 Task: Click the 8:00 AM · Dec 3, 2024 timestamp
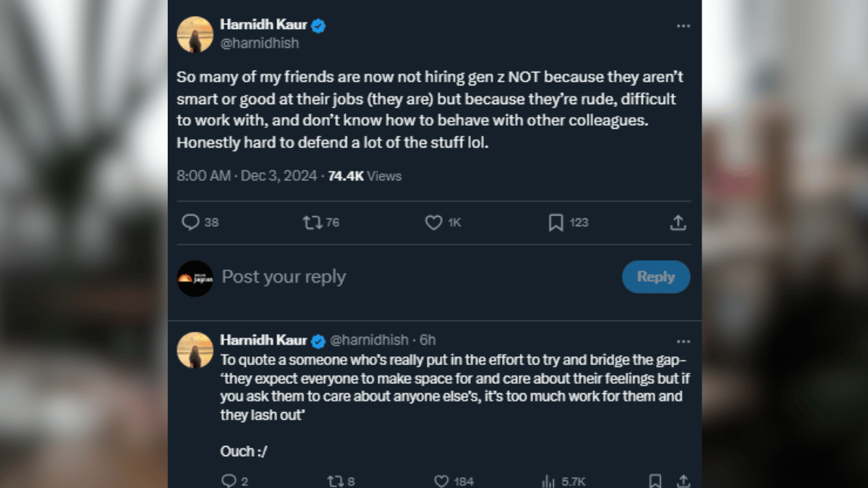point(247,176)
